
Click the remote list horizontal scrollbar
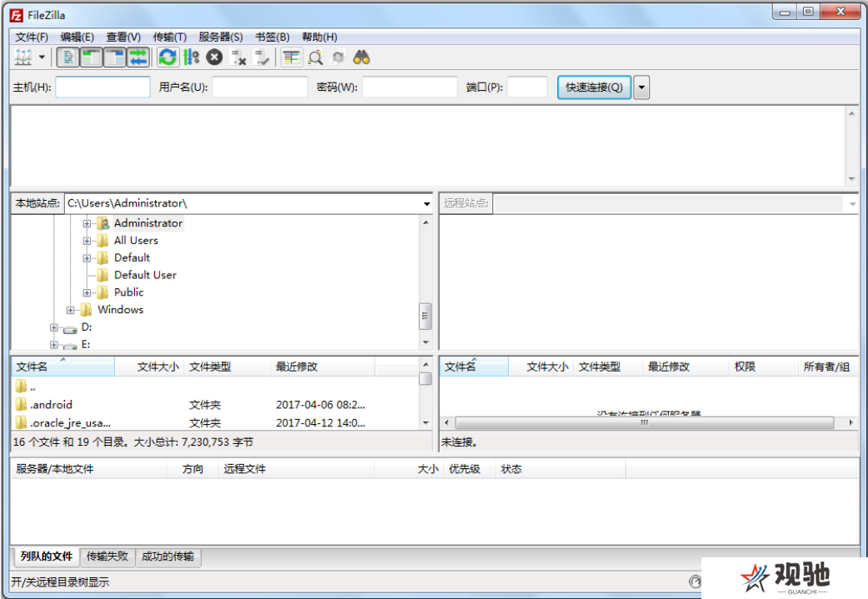pyautogui.click(x=645, y=423)
